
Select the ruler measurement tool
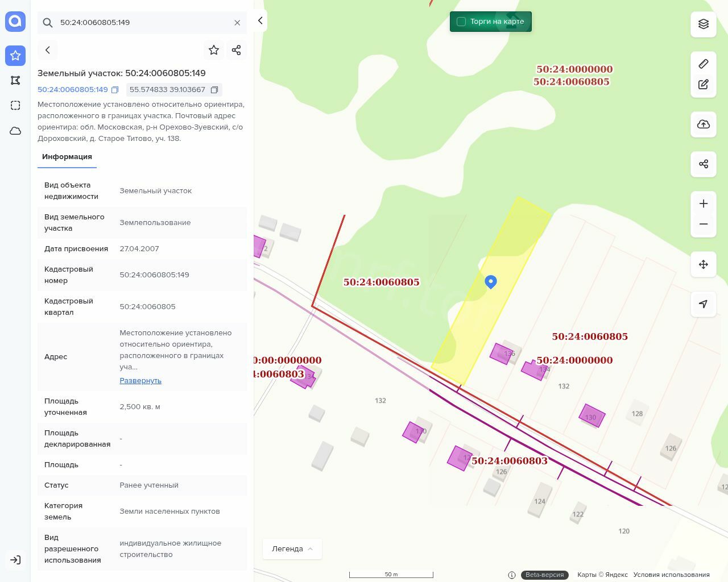(x=704, y=64)
